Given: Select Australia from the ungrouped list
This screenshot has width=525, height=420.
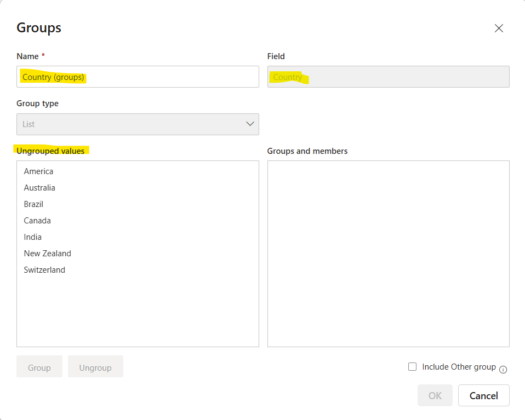Looking at the screenshot, I should coord(39,187).
